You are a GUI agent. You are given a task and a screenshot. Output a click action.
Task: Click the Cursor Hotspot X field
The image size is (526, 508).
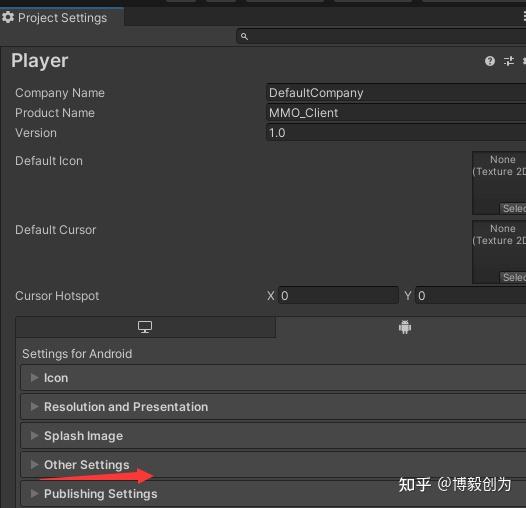click(x=338, y=296)
